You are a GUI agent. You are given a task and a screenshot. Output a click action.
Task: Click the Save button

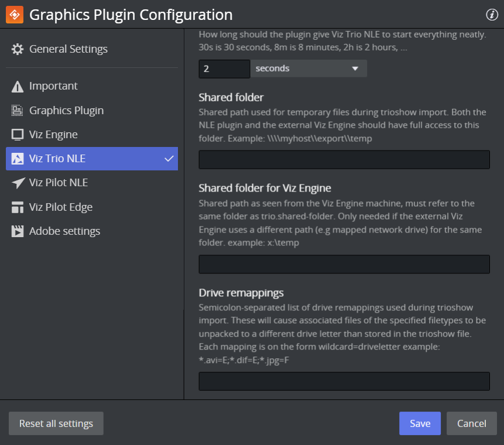click(420, 423)
